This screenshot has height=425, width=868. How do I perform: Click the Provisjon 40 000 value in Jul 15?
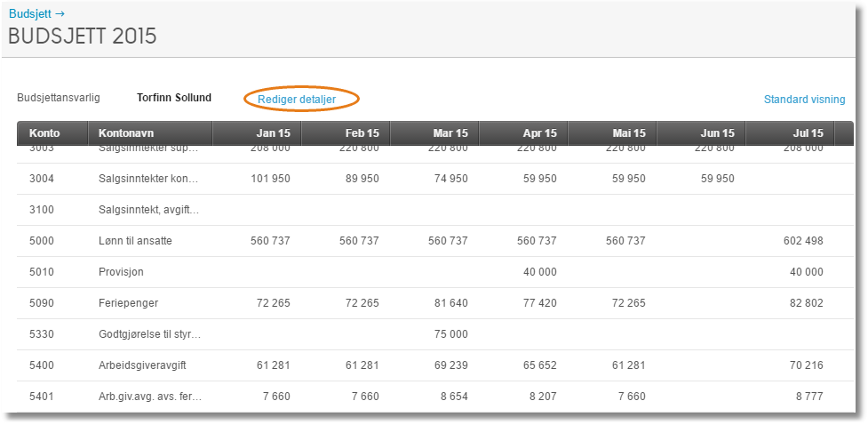(806, 272)
